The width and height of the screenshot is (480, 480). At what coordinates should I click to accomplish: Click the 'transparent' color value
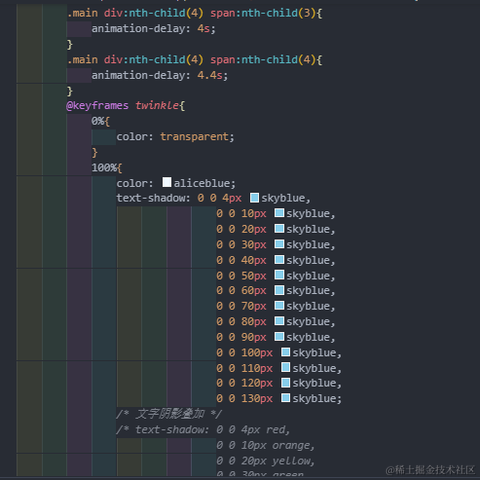pos(194,137)
